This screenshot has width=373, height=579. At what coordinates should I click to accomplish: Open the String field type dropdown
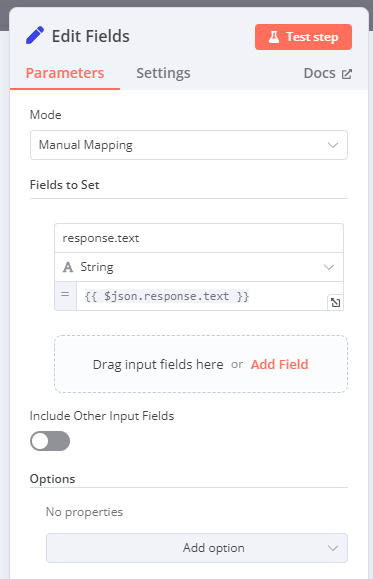tap(199, 267)
